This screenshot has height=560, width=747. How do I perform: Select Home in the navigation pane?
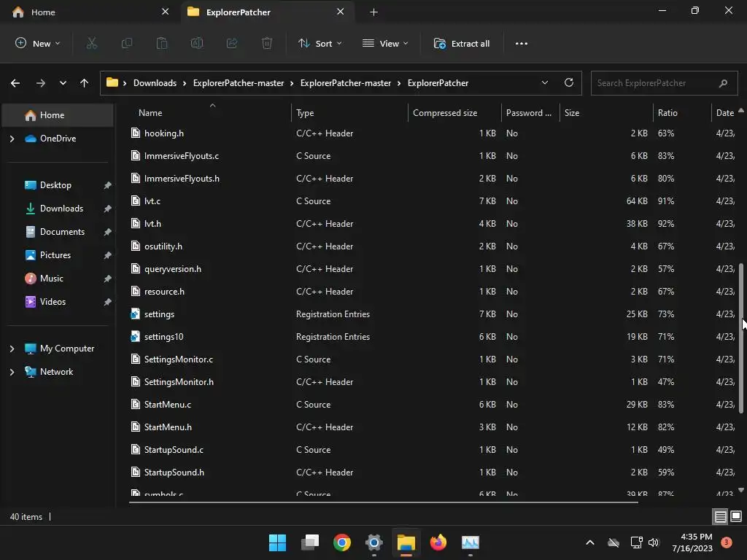pos(58,115)
